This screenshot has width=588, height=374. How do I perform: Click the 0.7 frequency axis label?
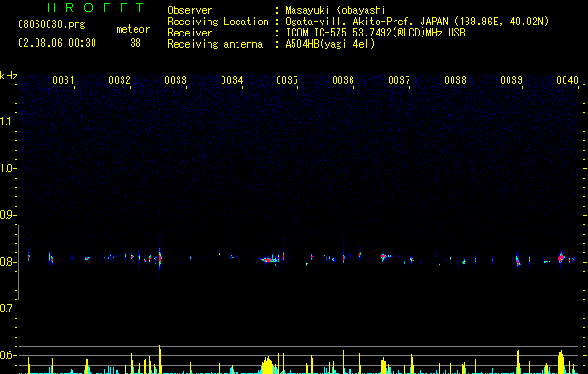[7, 309]
